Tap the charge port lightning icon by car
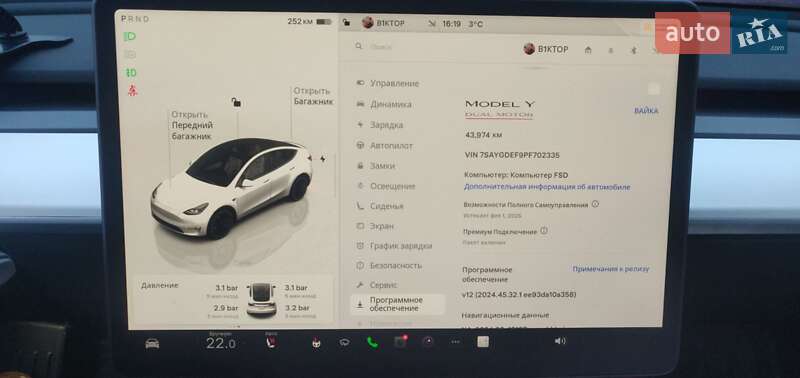This screenshot has height=378, width=800. click(322, 159)
